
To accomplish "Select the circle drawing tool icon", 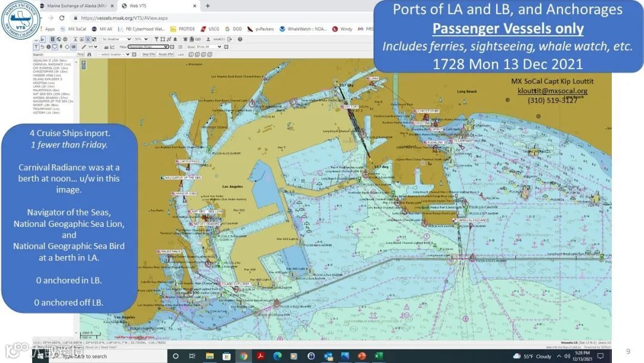I will pyautogui.click(x=67, y=47).
